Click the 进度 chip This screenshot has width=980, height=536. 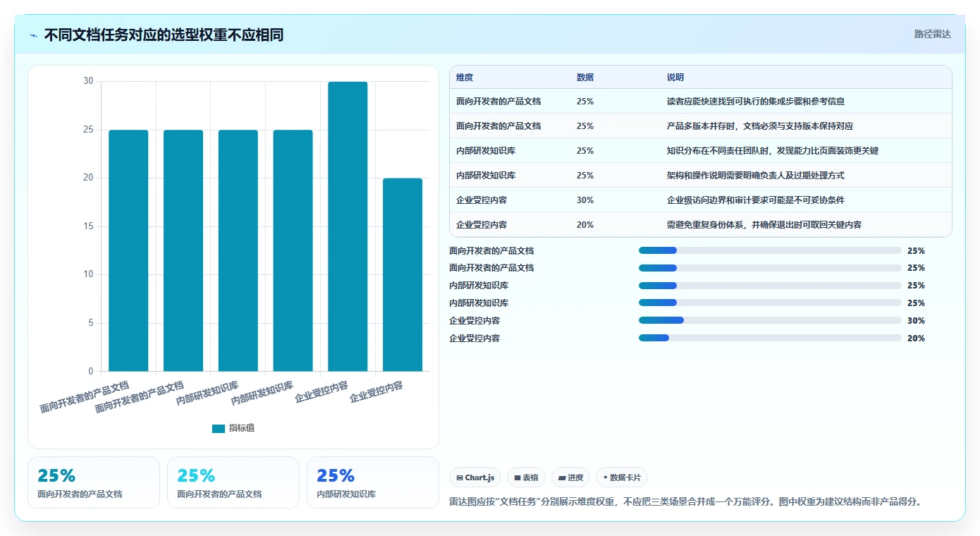point(571,477)
